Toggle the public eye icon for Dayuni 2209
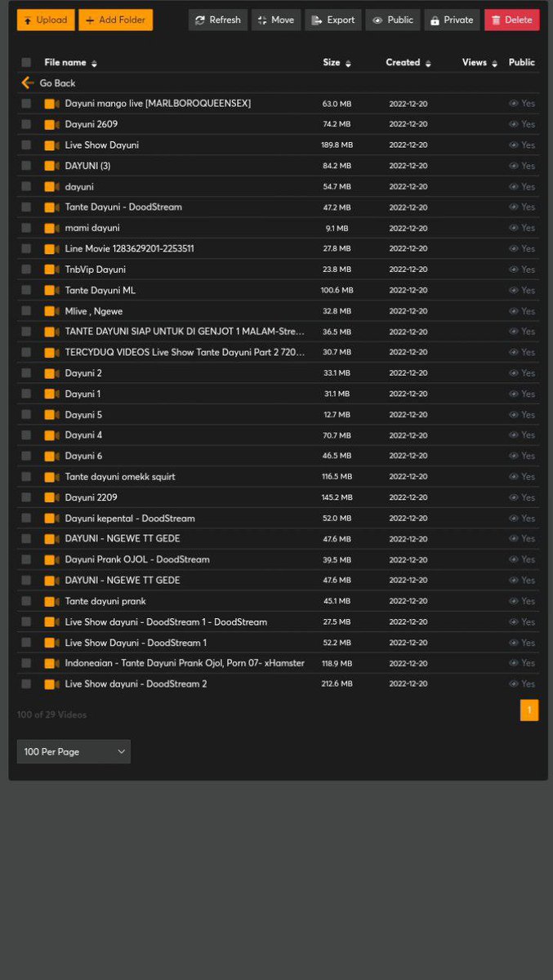The height and width of the screenshot is (980, 553). click(514, 497)
